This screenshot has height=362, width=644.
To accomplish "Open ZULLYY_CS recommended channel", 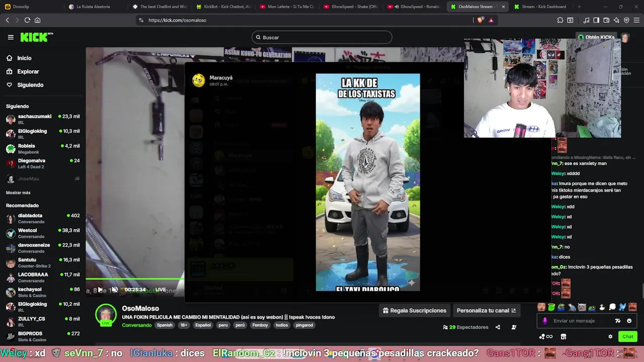I will click(42, 322).
